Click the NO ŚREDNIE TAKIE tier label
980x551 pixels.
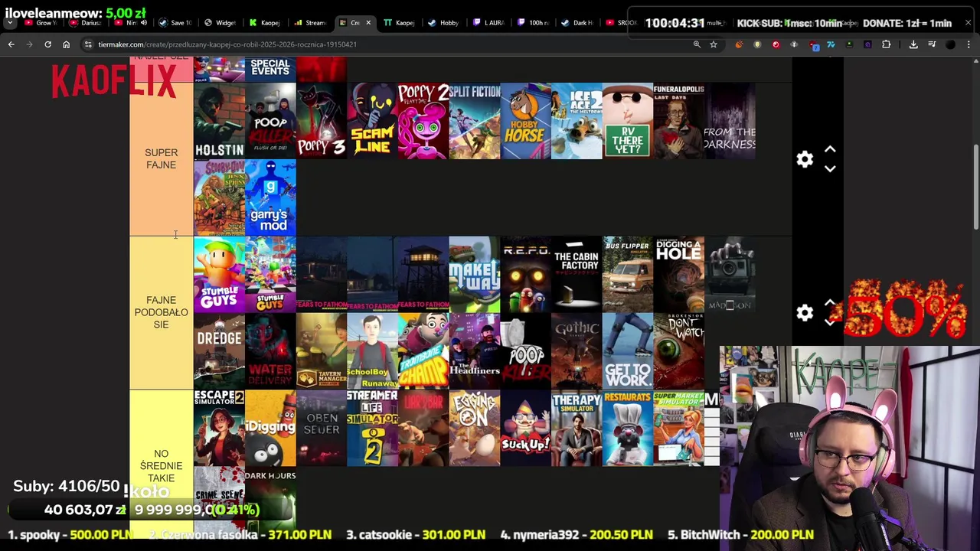pos(161,465)
